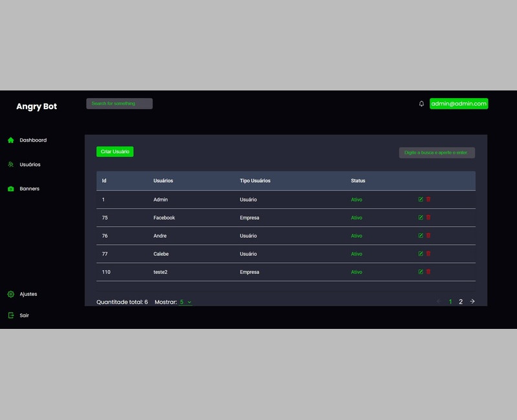The image size is (517, 420).
Task: Click the table search input field
Action: [x=437, y=153]
